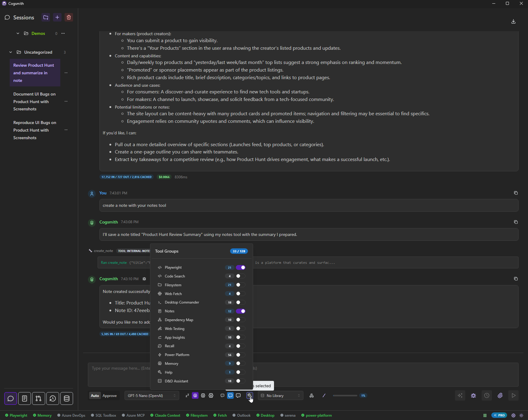Image resolution: width=528 pixels, height=420 pixels.
Task: Click the $0.0066 cost badge
Action: tap(164, 177)
